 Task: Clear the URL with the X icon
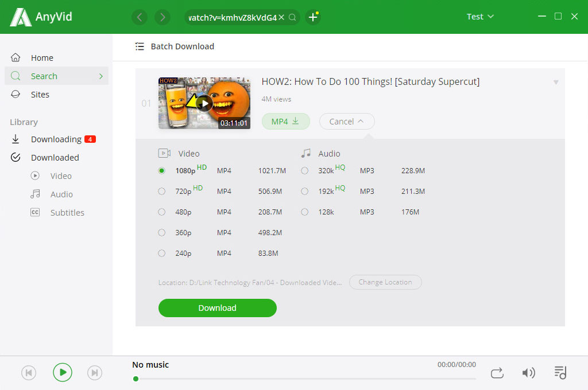click(x=281, y=17)
